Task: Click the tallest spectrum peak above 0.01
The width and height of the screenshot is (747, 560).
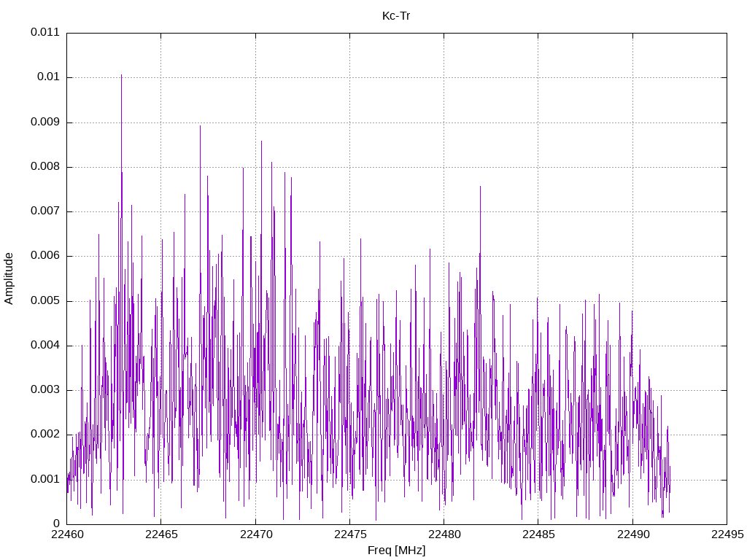Action: [x=122, y=76]
